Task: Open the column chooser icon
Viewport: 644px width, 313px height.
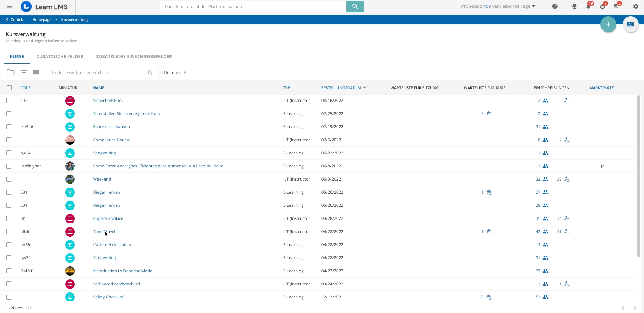Action: point(36,72)
